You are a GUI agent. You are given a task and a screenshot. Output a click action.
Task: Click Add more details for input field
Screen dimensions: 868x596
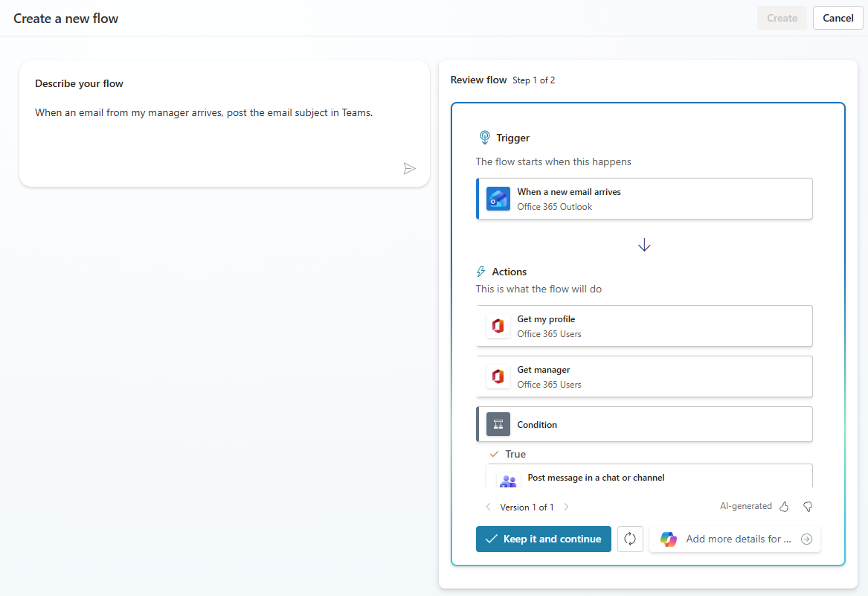click(734, 539)
